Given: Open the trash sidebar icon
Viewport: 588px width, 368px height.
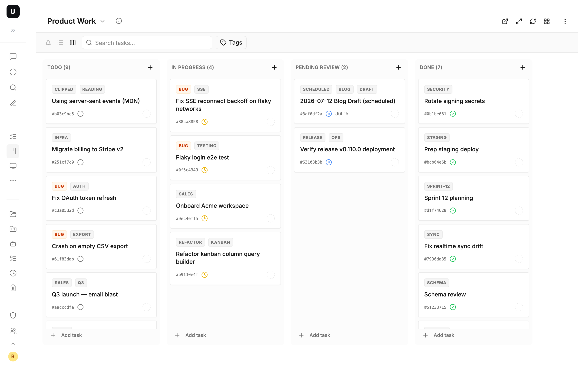Looking at the screenshot, I should pyautogui.click(x=13, y=288).
